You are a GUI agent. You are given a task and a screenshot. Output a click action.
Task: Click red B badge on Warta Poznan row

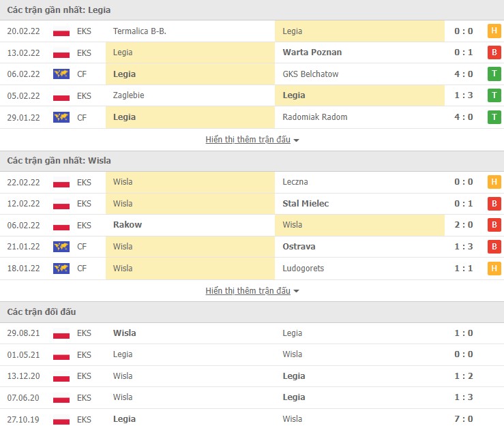tap(493, 52)
